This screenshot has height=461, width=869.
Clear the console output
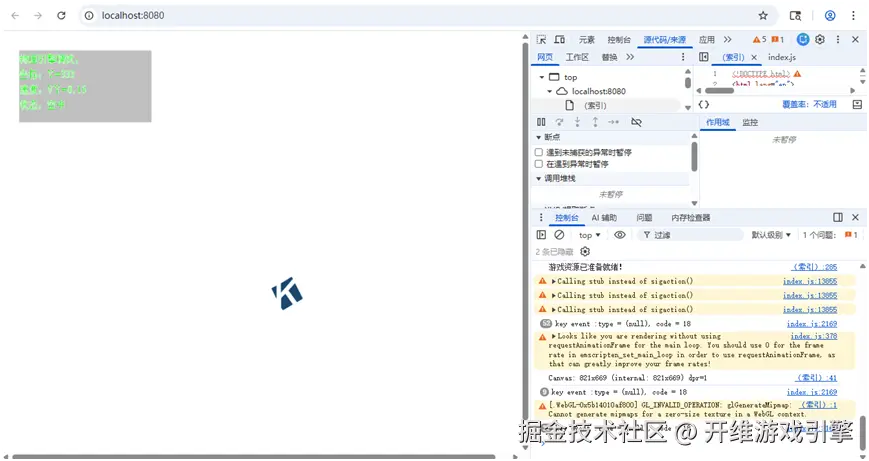[560, 235]
